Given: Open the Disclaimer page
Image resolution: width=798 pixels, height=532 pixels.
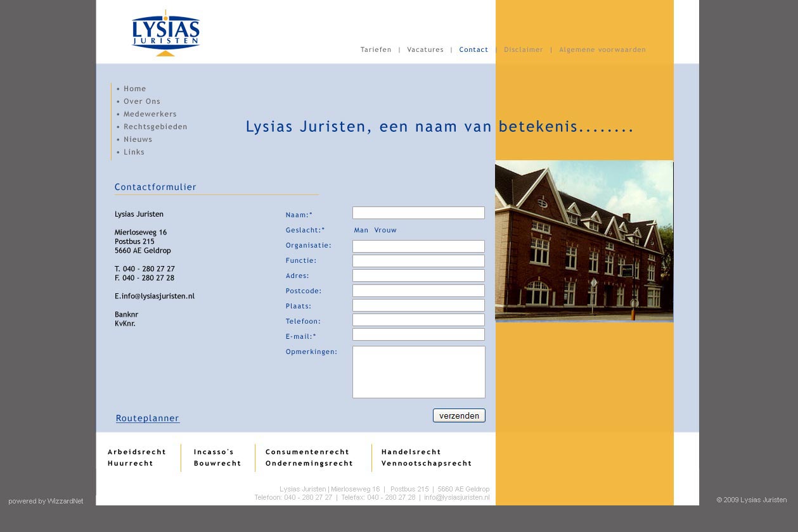Looking at the screenshot, I should coord(524,49).
